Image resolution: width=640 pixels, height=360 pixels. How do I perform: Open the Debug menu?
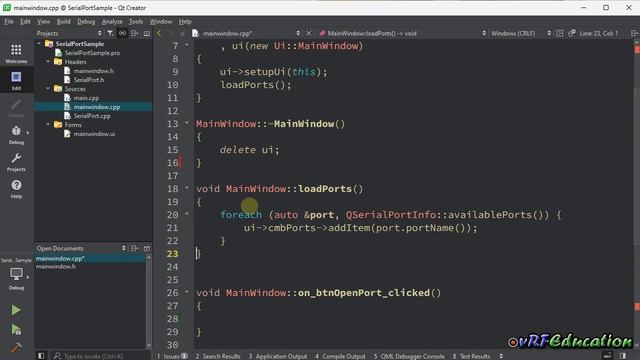point(86,21)
